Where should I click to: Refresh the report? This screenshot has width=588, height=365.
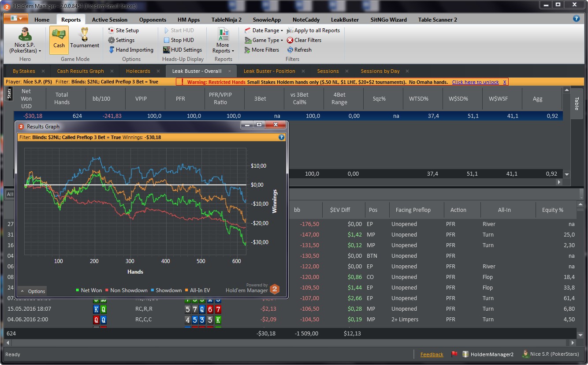(x=299, y=50)
